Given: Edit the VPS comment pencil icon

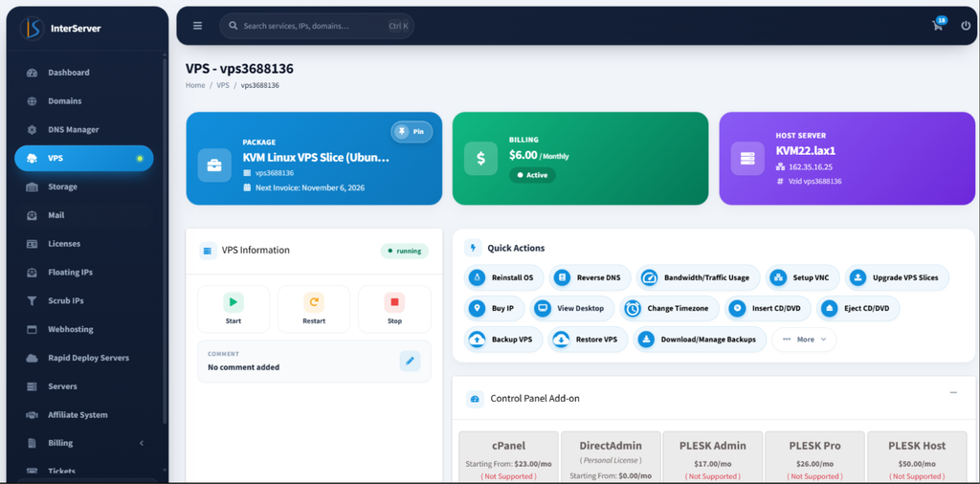Looking at the screenshot, I should (410, 361).
